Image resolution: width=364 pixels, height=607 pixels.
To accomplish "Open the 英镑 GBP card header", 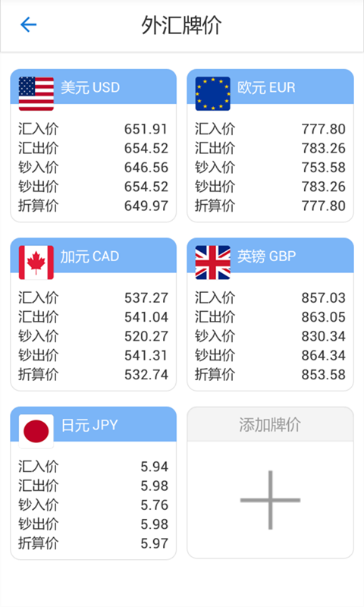I will [x=271, y=256].
